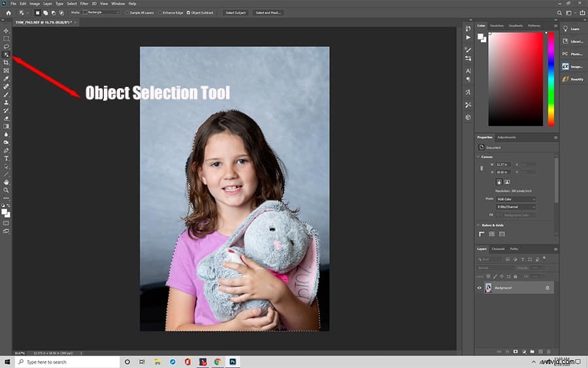Select the Crop tool

tap(6, 63)
